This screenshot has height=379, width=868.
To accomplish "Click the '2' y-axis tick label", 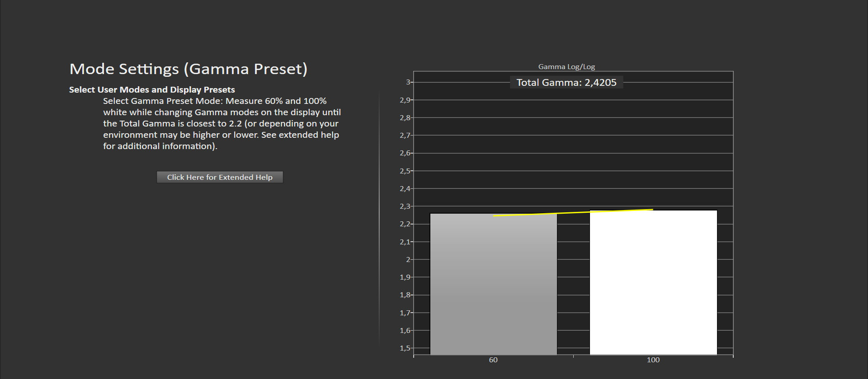I will coord(408,260).
